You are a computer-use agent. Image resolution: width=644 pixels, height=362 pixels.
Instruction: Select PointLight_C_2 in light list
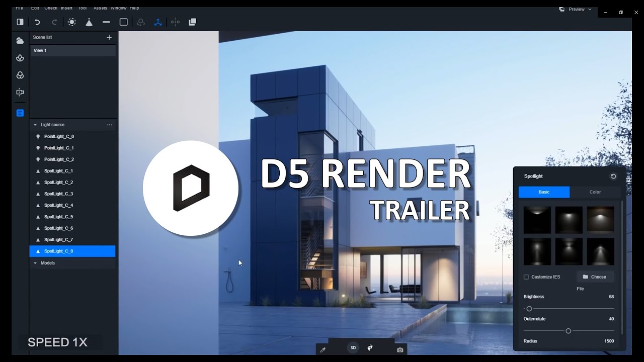pyautogui.click(x=72, y=159)
